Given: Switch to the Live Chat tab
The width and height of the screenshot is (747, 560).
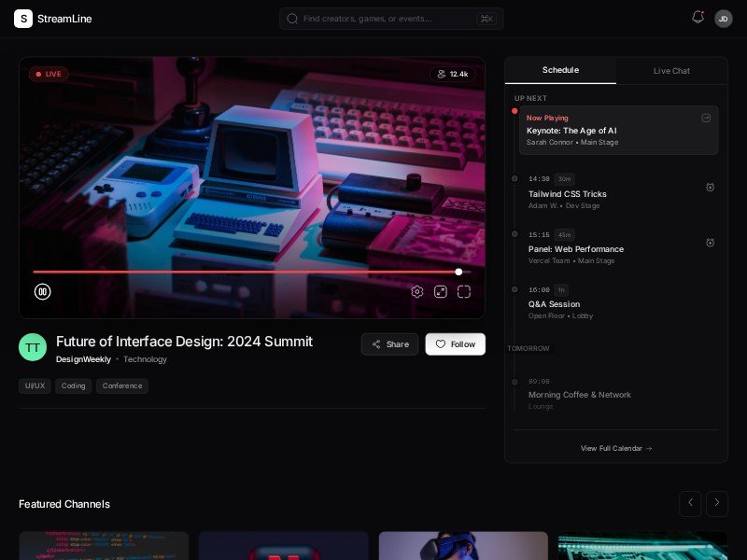Looking at the screenshot, I should (x=671, y=71).
